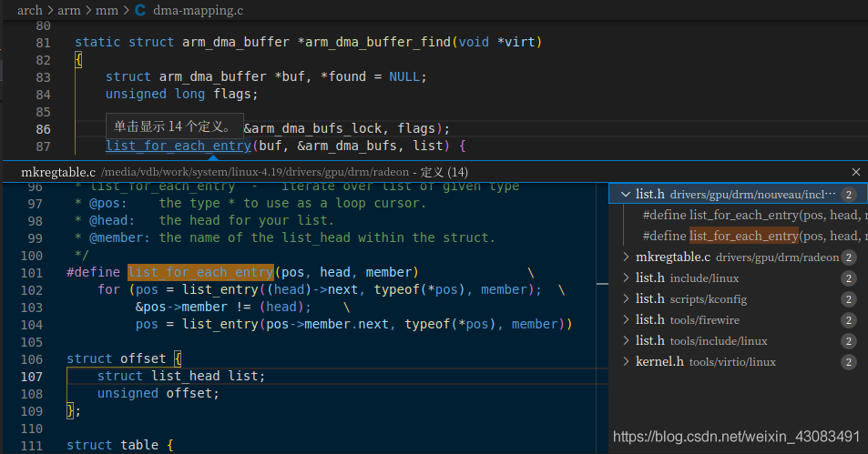Screen dimensions: 868x454
Task: Click 'struct list_head list;' on line 107
Action: 181,376
